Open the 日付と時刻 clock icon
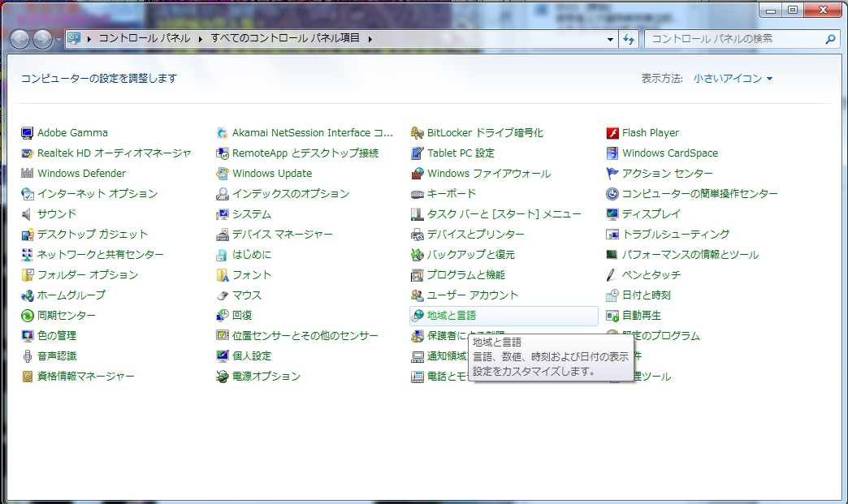Viewport: 848px width, 504px height. pyautogui.click(x=612, y=295)
